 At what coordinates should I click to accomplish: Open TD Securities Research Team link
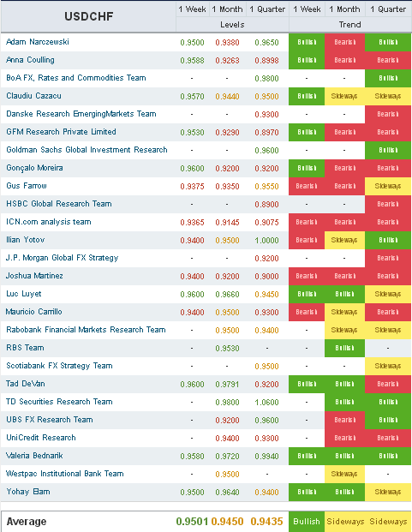point(59,402)
